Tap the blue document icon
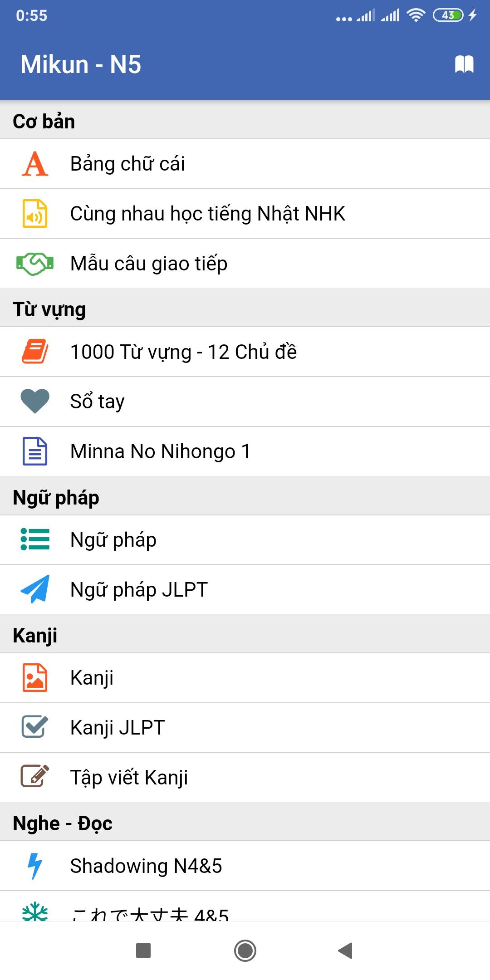Screen dimensions: 490x980 (35, 451)
